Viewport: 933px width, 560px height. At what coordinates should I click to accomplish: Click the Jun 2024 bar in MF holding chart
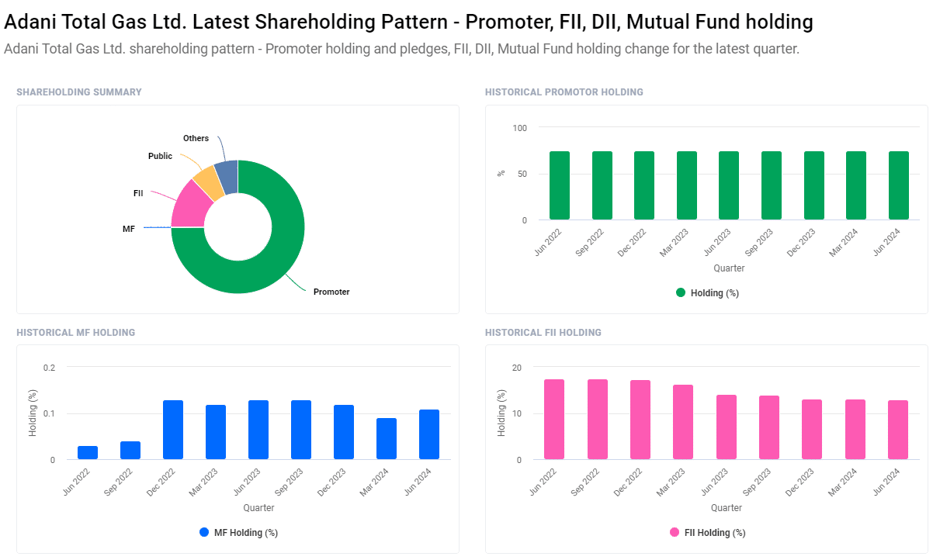click(x=429, y=434)
